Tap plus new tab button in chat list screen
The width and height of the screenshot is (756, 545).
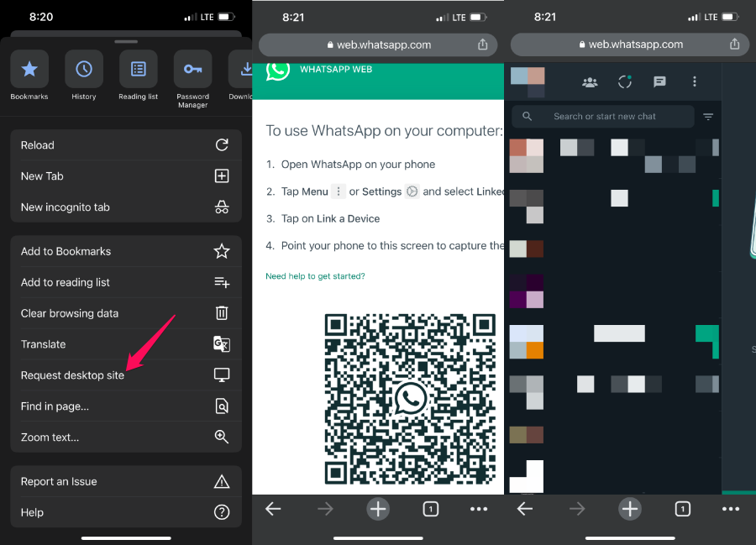tap(630, 509)
